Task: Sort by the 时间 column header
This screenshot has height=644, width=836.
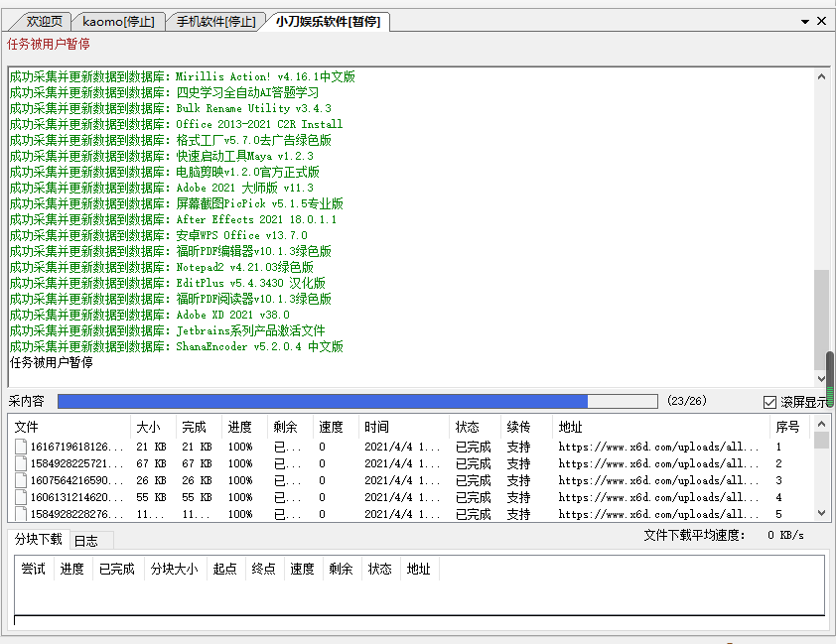Action: click(x=404, y=427)
